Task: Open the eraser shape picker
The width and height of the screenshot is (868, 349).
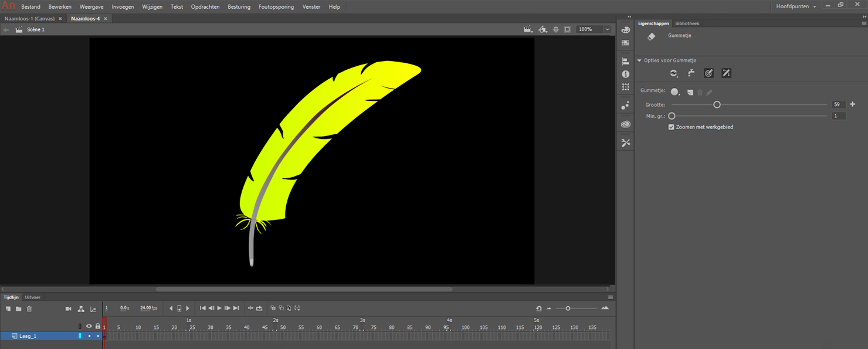Action: (676, 92)
